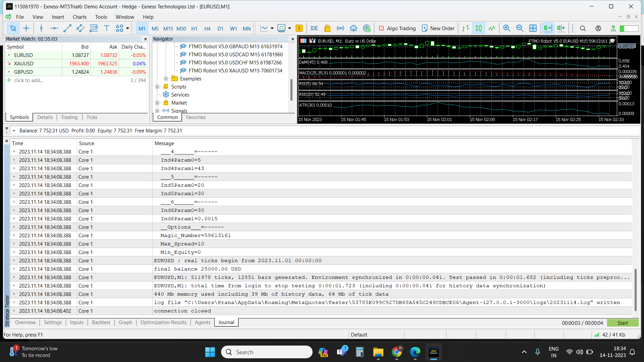Toggle chart auto scroll
The image size is (644, 362).
click(x=548, y=28)
